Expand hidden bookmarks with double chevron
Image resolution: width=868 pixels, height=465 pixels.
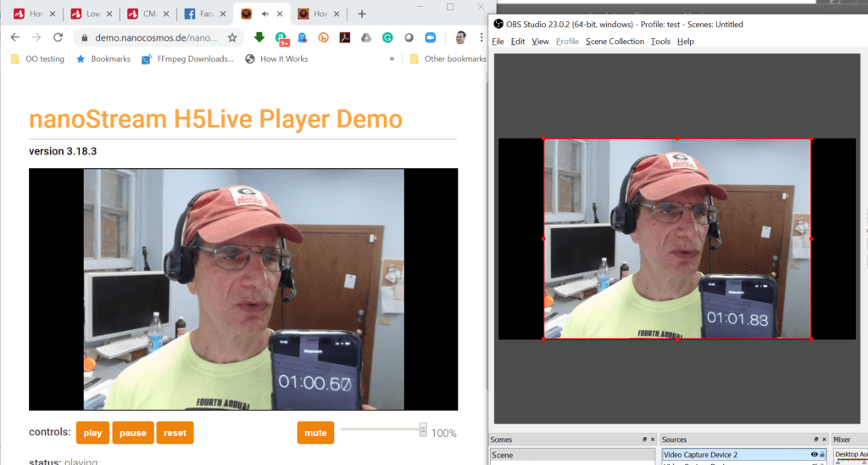tap(392, 59)
